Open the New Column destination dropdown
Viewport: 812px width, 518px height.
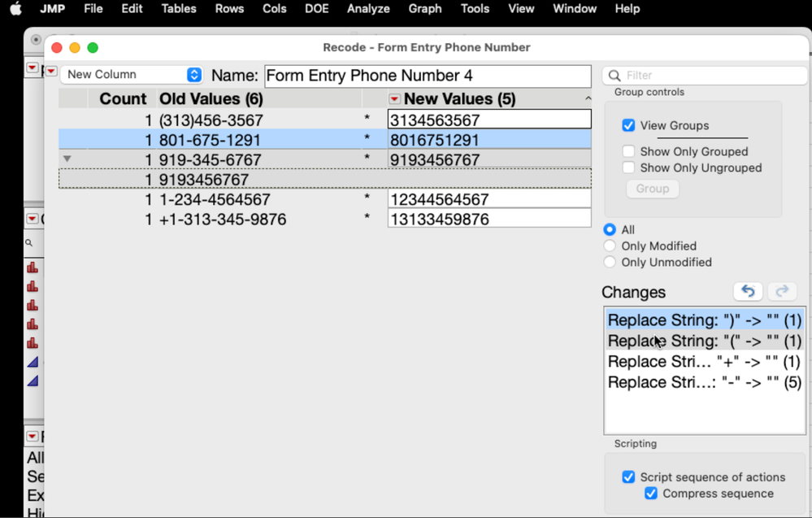[x=132, y=75]
